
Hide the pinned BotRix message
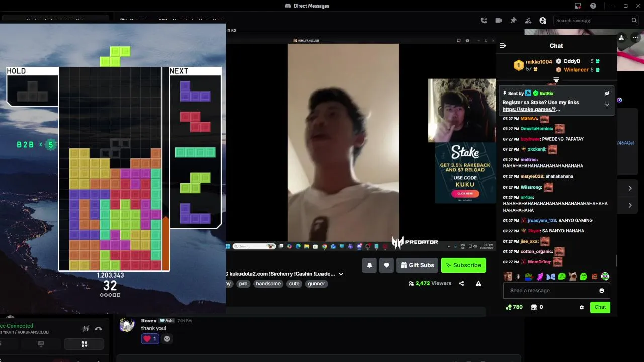607,93
